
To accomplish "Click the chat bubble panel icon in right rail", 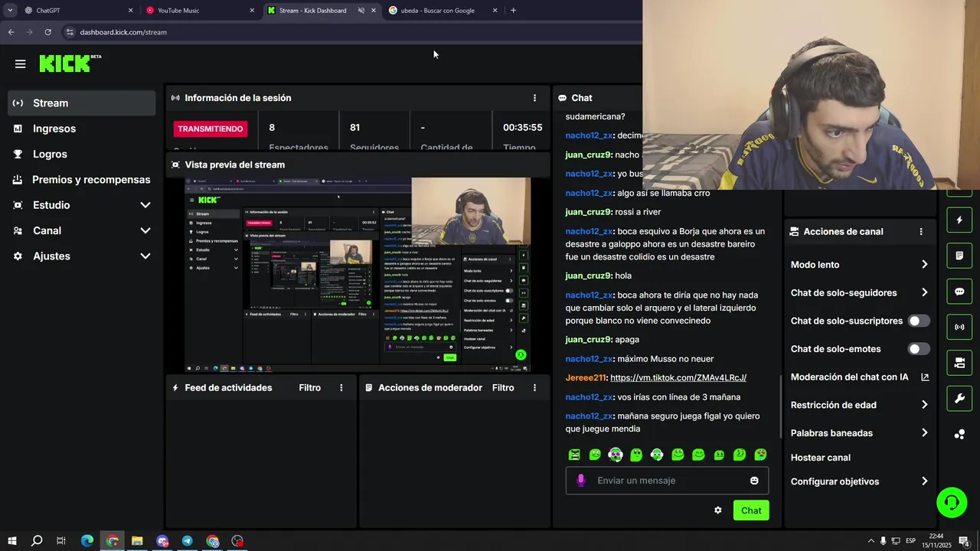I will click(x=959, y=292).
